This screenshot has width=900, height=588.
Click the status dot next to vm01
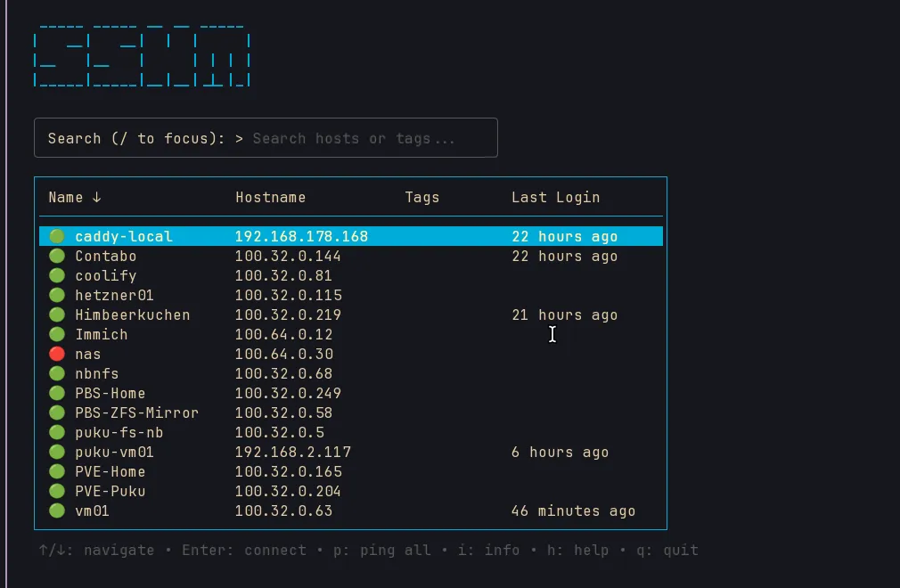tap(56, 510)
